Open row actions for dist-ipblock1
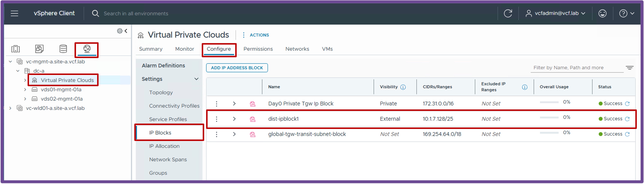 217,119
